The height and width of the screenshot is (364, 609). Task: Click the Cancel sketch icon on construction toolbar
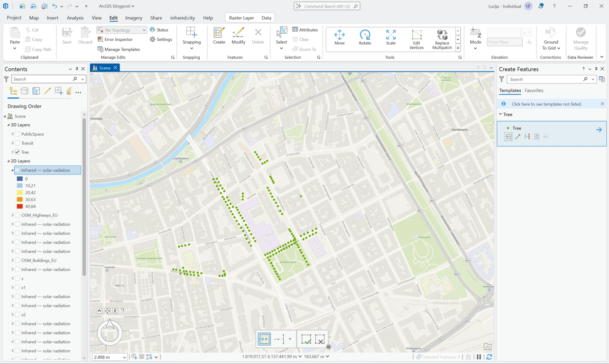(x=320, y=339)
